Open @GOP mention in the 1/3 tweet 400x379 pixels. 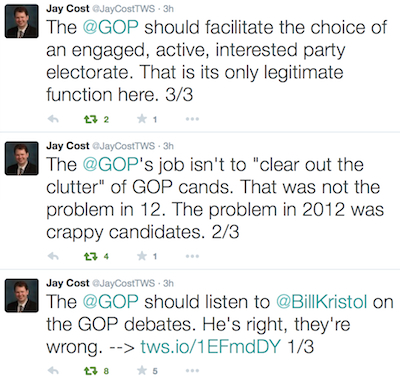pos(110,302)
